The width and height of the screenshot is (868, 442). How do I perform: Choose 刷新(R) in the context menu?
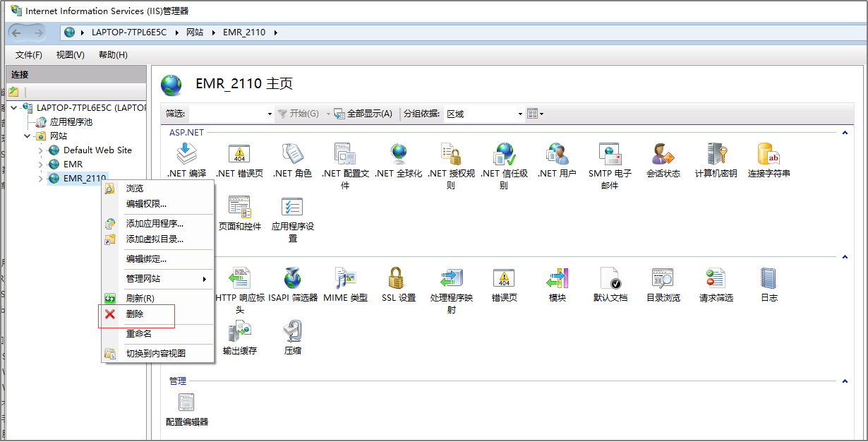[x=157, y=299]
